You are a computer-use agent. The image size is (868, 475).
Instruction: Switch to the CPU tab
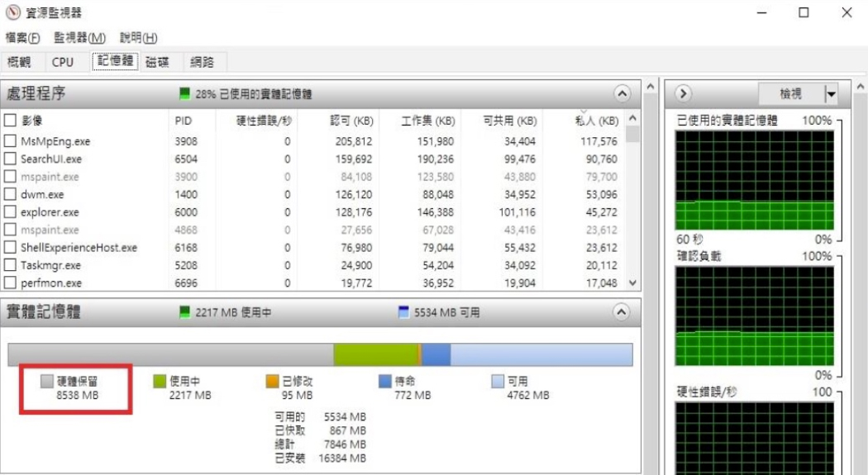click(x=63, y=62)
